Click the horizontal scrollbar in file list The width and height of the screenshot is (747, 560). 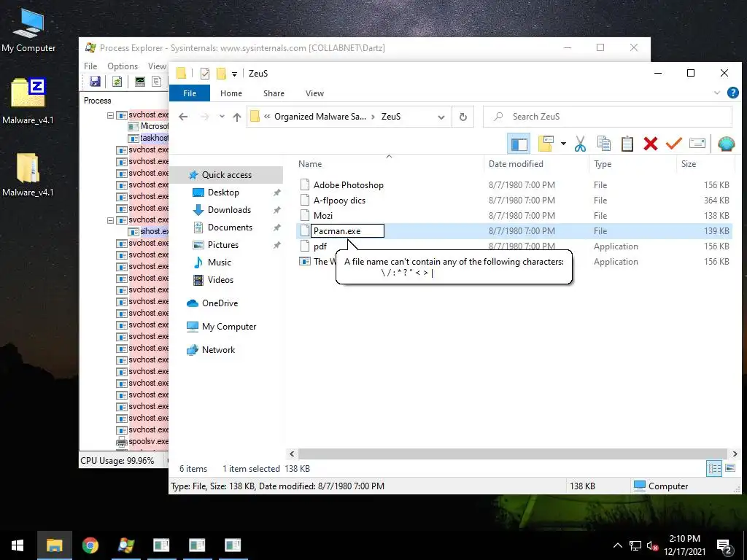[513, 454]
